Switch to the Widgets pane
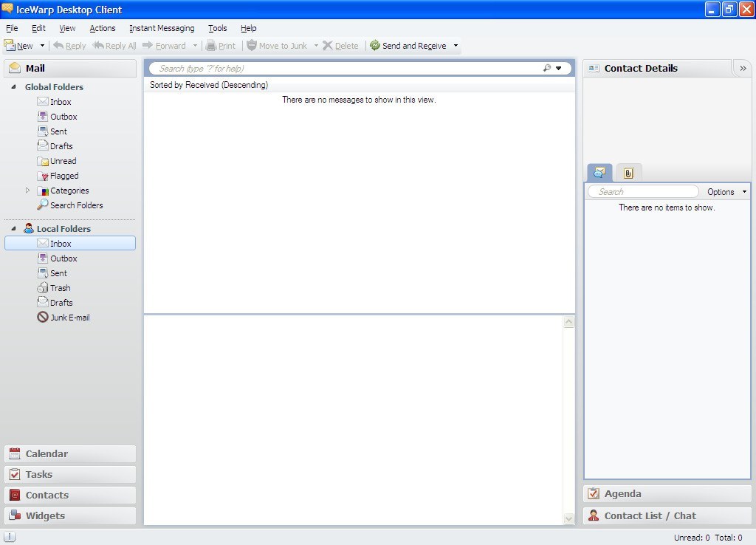This screenshot has width=756, height=545. coord(70,516)
